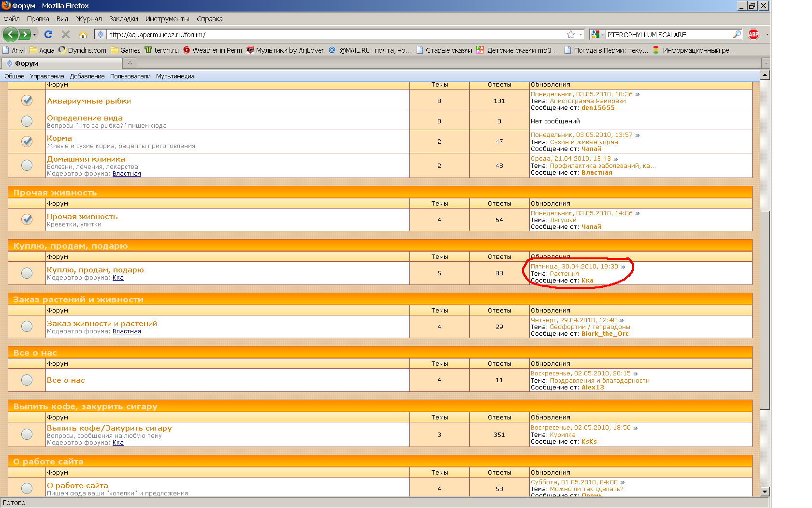
Task: Click the Forward navigation arrow
Action: (x=24, y=34)
